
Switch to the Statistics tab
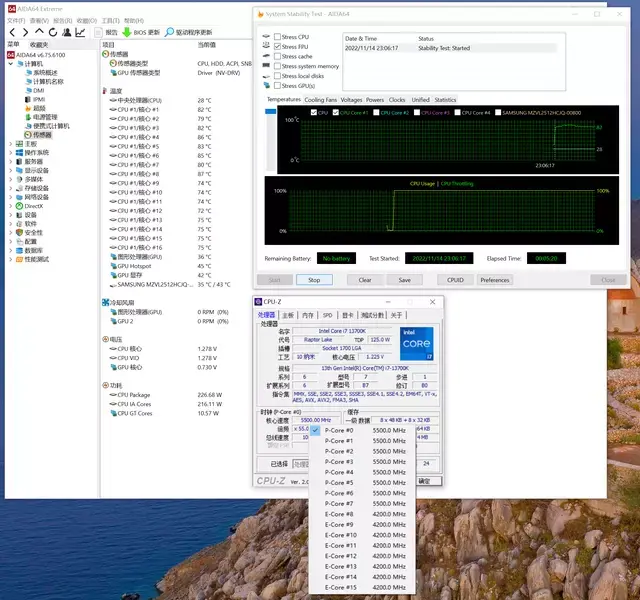tap(445, 100)
